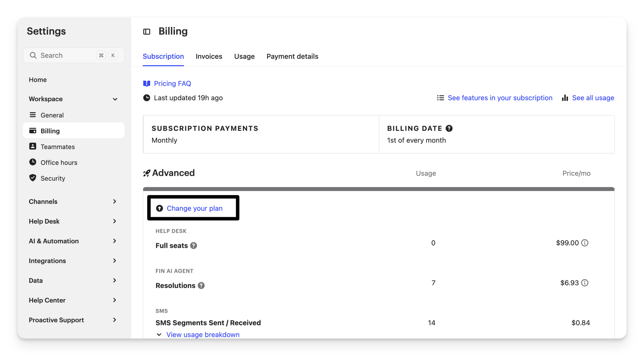
Task: Click the question mark beside Resolutions
Action: point(201,285)
